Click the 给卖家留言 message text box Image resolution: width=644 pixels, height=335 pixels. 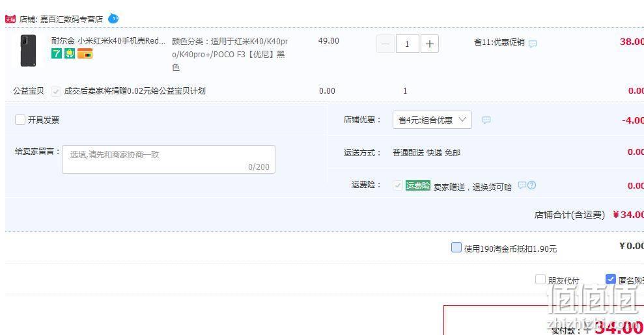coord(169,159)
